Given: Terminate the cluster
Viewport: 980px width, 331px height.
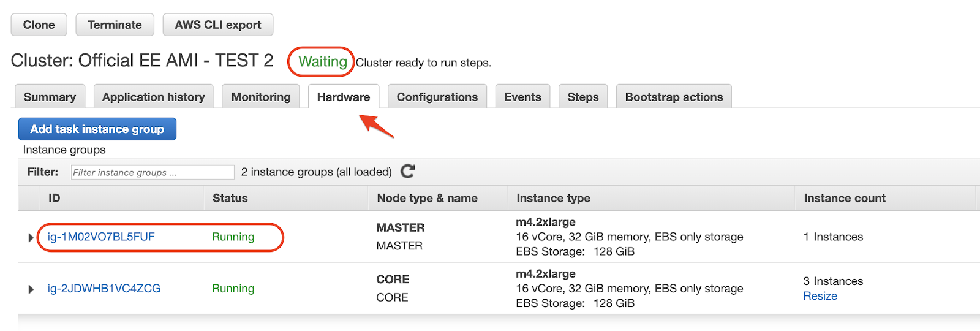Looking at the screenshot, I should 115,25.
